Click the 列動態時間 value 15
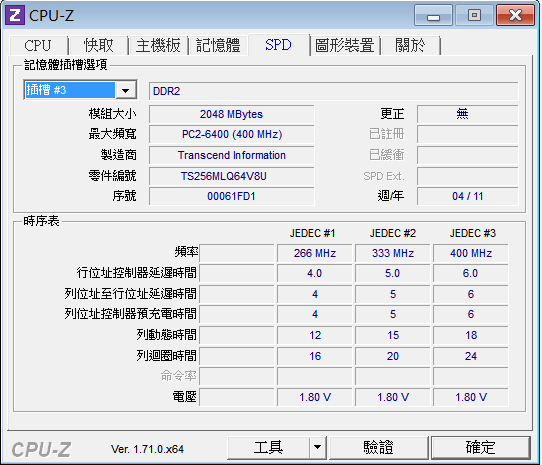 point(393,335)
